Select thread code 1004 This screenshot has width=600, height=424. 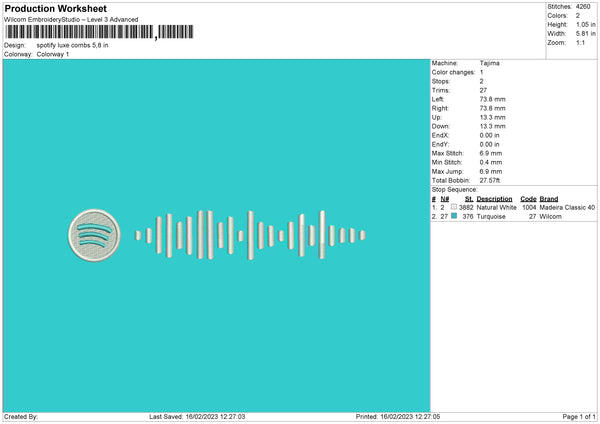click(x=529, y=207)
